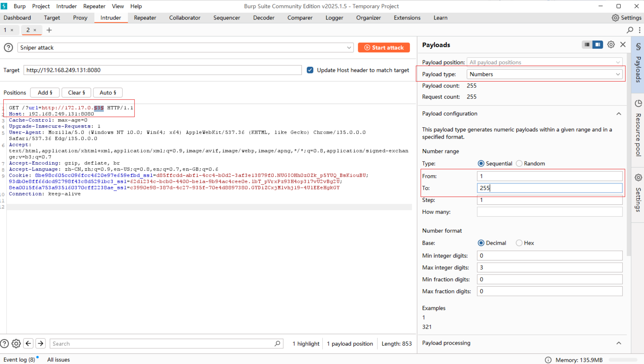Click the Clear § button
This screenshot has width=644, height=364.
76,93
